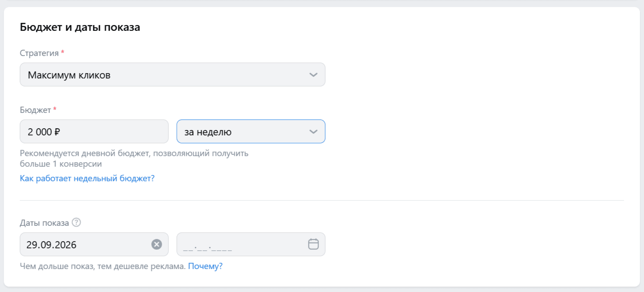Click the red required asterisk next to Стратегия

(x=62, y=52)
